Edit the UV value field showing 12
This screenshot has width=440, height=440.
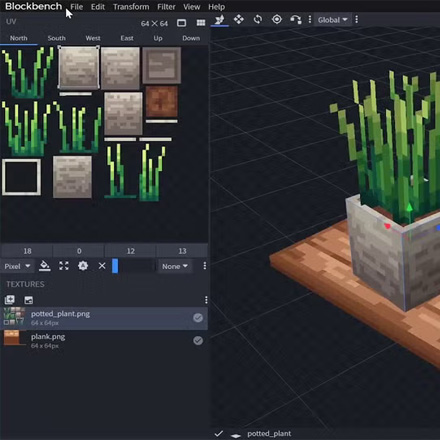tap(131, 251)
